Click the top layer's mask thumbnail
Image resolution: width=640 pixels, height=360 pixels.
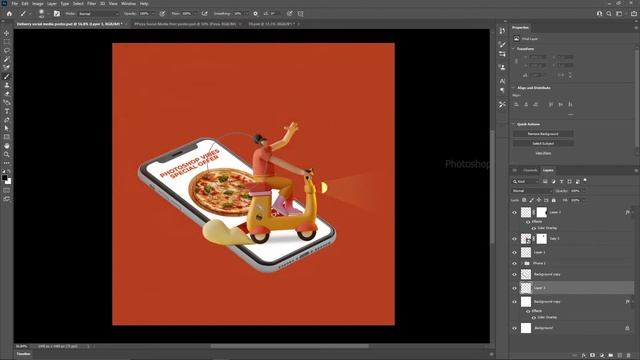pyautogui.click(x=542, y=212)
